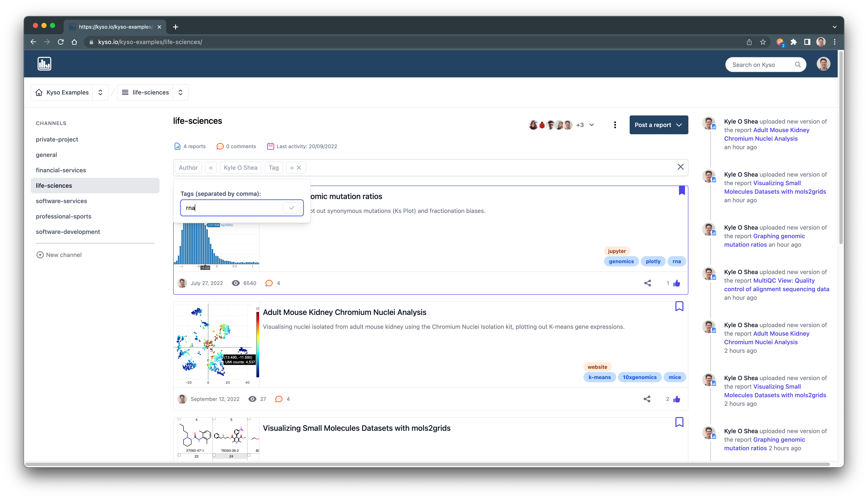Click the k-means tag
The height and width of the screenshot is (499, 868).
click(x=599, y=377)
